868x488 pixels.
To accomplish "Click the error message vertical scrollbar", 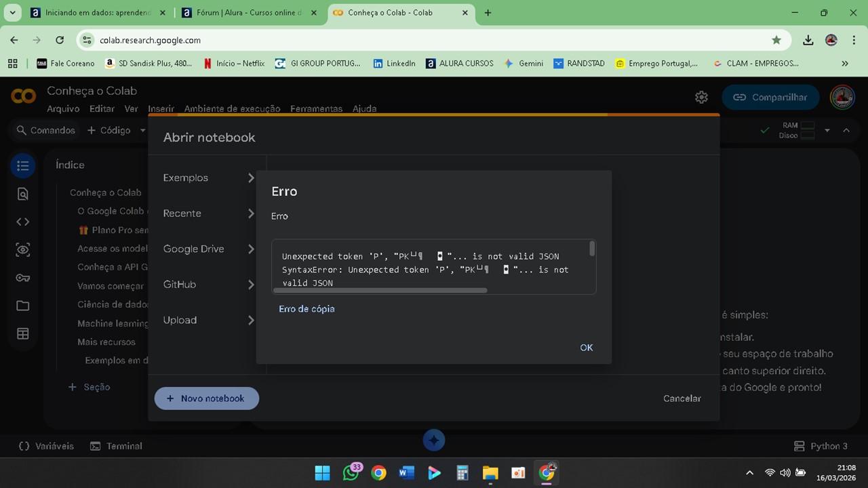I will 592,249.
